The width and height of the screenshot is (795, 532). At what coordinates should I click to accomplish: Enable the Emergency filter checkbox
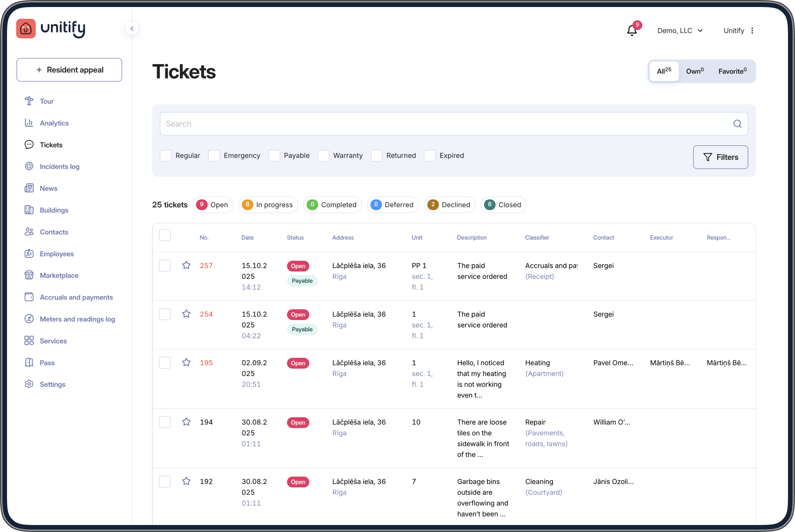pos(214,156)
